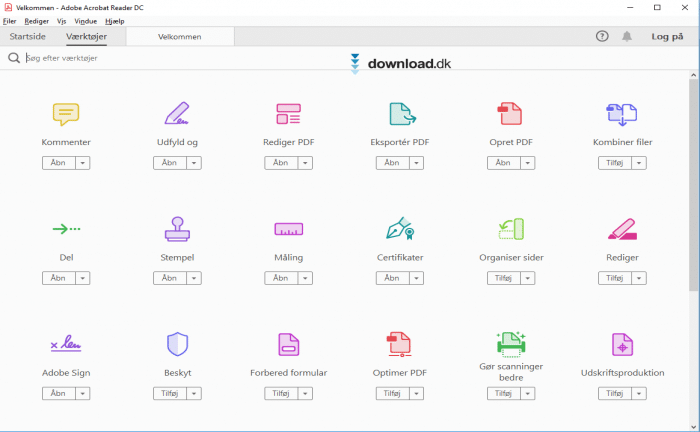The width and height of the screenshot is (700, 432).
Task: Select the Beskyt shield icon
Action: coord(177,344)
